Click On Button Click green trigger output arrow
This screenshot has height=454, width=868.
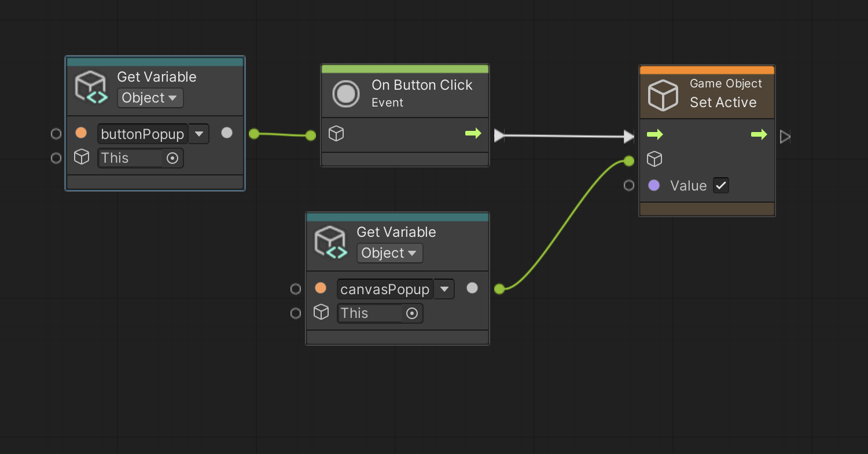[x=473, y=134]
